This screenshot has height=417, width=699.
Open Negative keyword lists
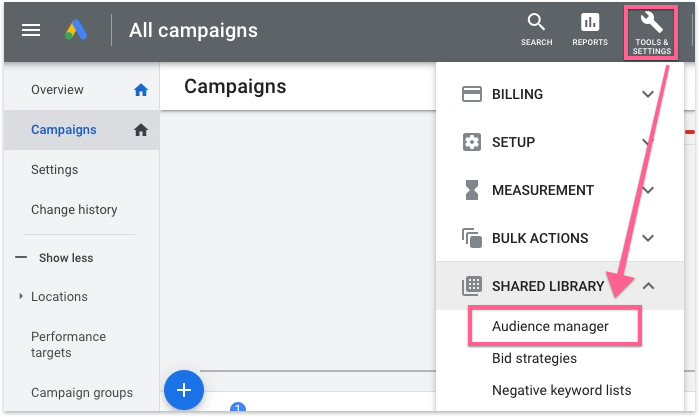561,390
